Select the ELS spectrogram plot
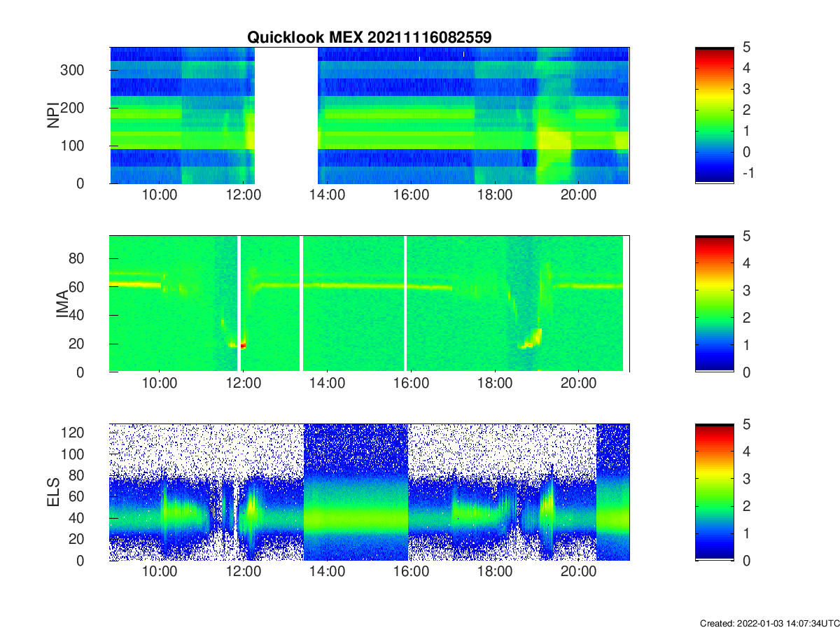Image resolution: width=840 pixels, height=630 pixels. pyautogui.click(x=370, y=492)
